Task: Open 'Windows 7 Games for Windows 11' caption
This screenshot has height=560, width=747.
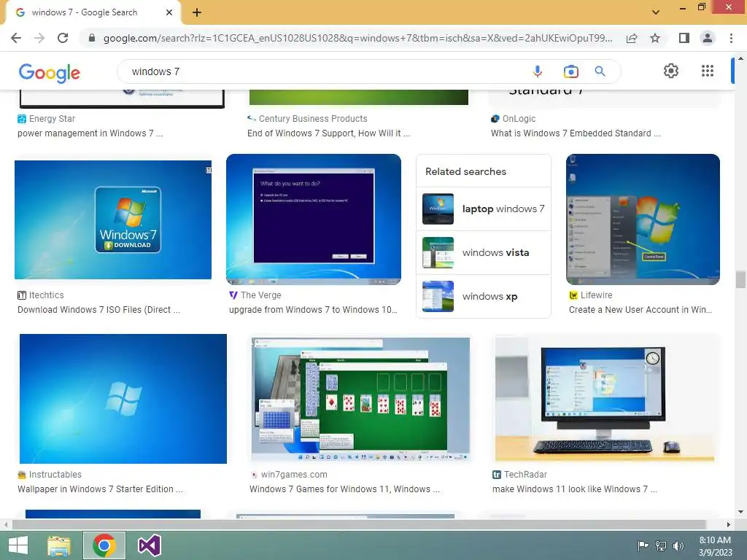Action: point(344,489)
